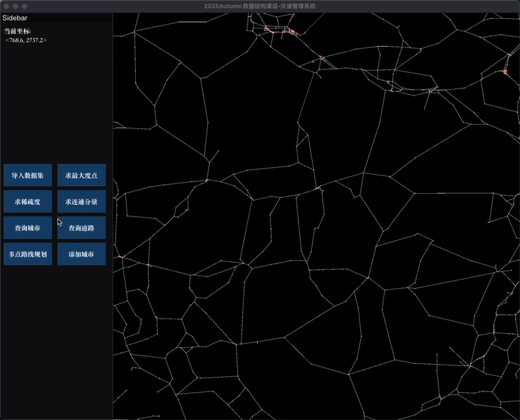Open the 查询城市 query

pos(28,228)
